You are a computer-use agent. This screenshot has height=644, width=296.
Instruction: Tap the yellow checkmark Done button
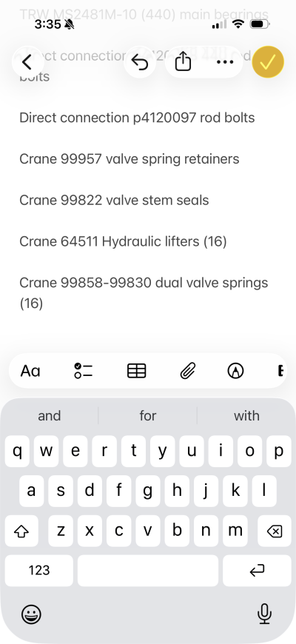point(268,62)
